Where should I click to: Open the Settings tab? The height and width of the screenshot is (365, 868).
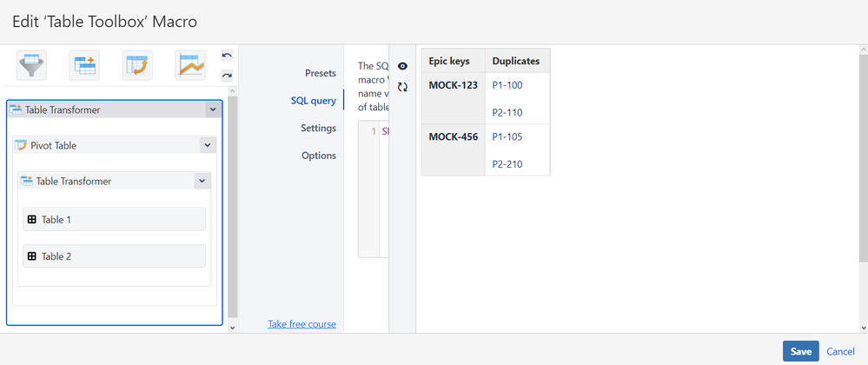click(x=318, y=128)
